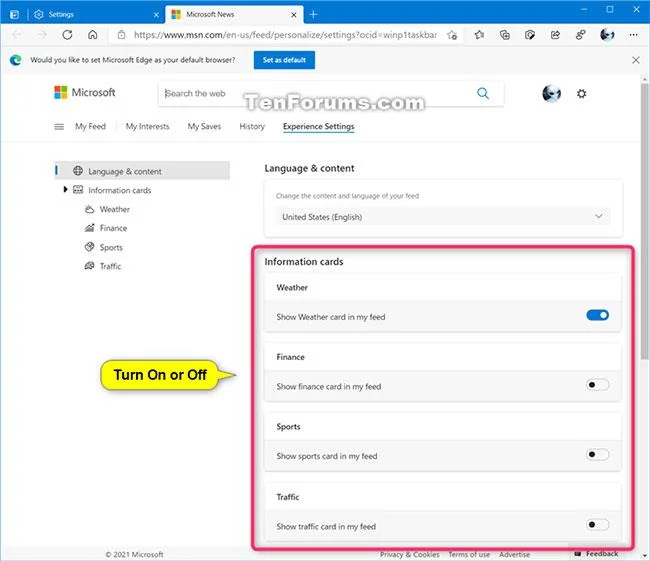Click the shield toolbar icon in Edge
Screen dimensions: 650x561
pos(530,35)
